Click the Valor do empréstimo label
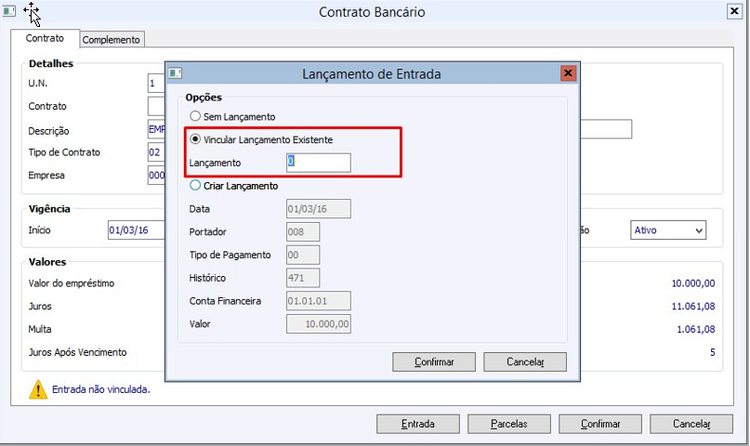Viewport: 750px width, 446px height. point(71,283)
